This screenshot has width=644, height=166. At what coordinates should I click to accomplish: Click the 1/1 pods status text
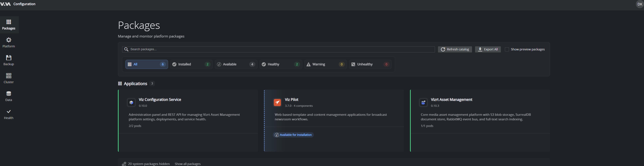pos(427,126)
